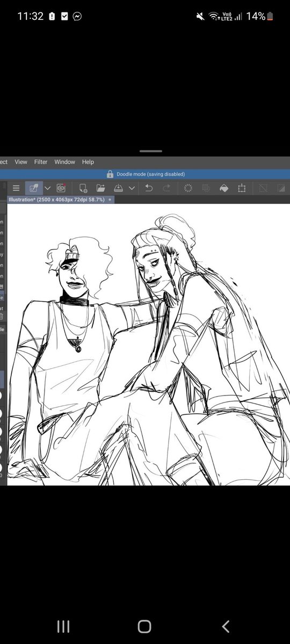Click on the drawing canvas
This screenshot has width=290, height=644.
(148, 345)
